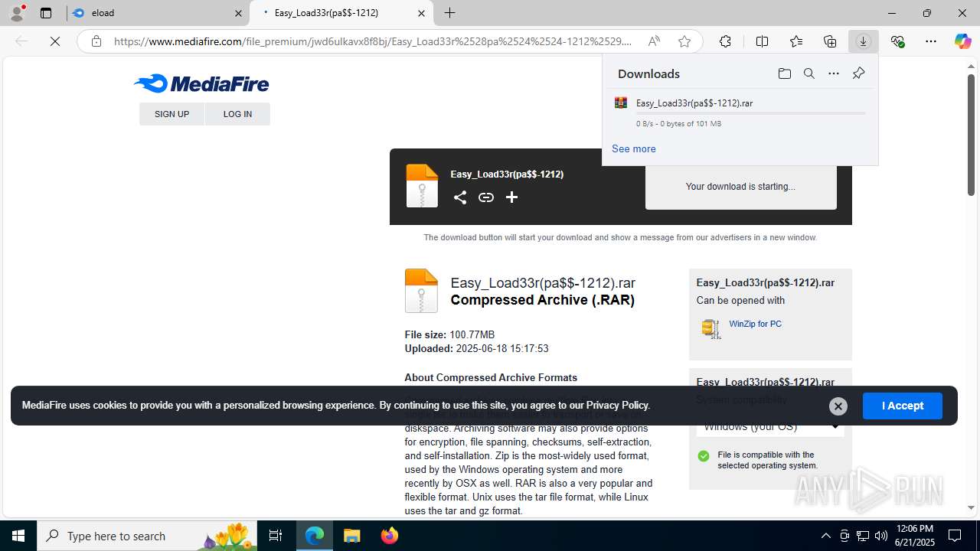The width and height of the screenshot is (980, 551).
Task: Open the tab actions menu icon
Action: (46, 13)
